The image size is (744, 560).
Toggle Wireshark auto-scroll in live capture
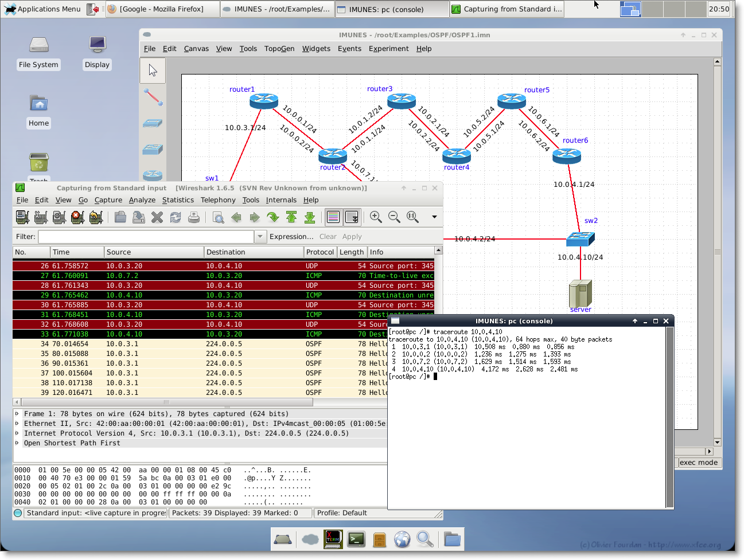pos(352,217)
